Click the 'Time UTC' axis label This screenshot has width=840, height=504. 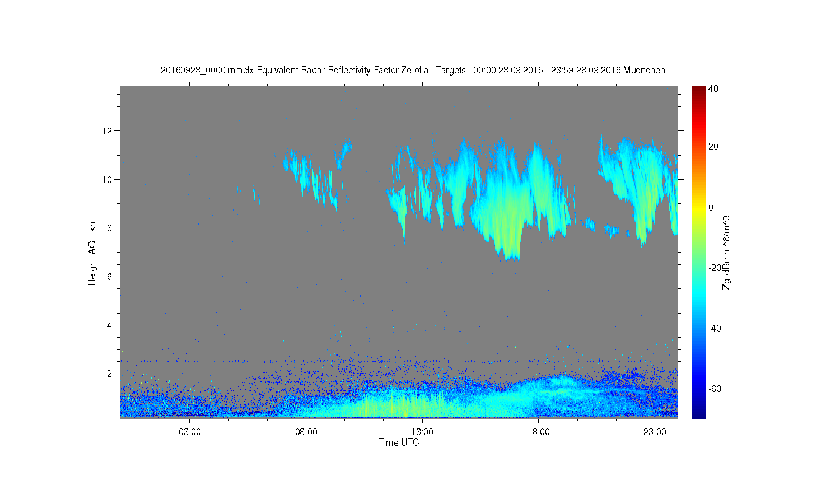coord(399,442)
